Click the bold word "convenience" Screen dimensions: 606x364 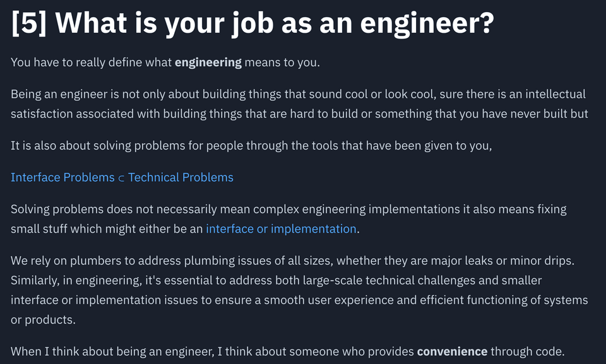[452, 351]
